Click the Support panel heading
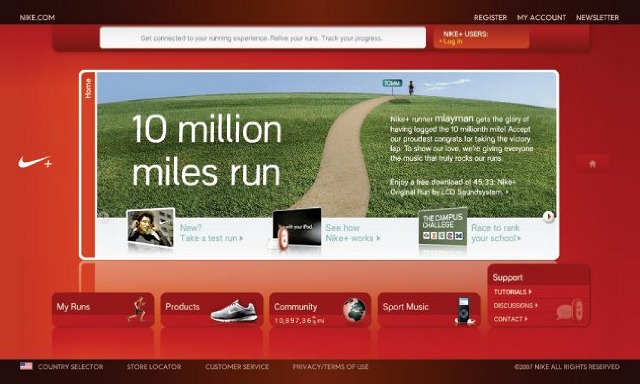The width and height of the screenshot is (640, 384). point(507,277)
